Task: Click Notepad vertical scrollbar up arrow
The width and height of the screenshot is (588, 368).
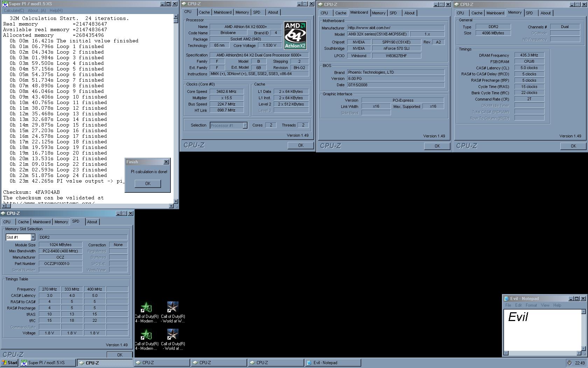Action: click(583, 312)
